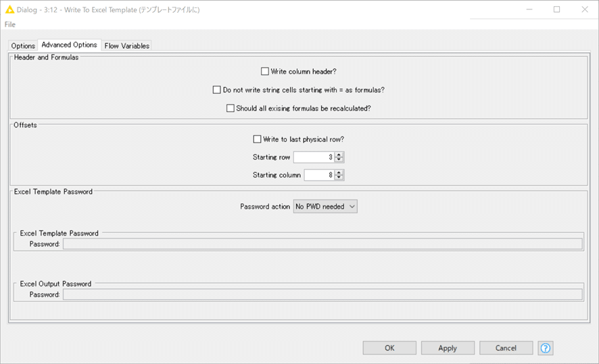Open the File menu
The image size is (599, 364).
tap(9, 24)
